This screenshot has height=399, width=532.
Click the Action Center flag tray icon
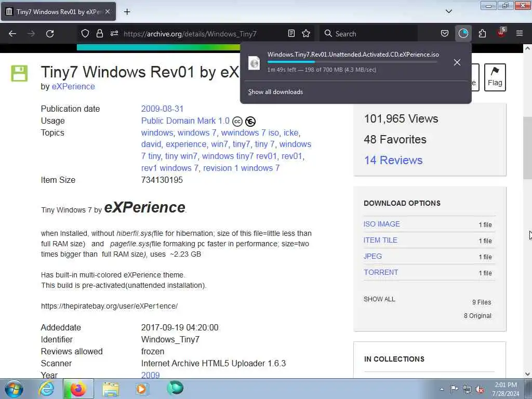pos(454,389)
